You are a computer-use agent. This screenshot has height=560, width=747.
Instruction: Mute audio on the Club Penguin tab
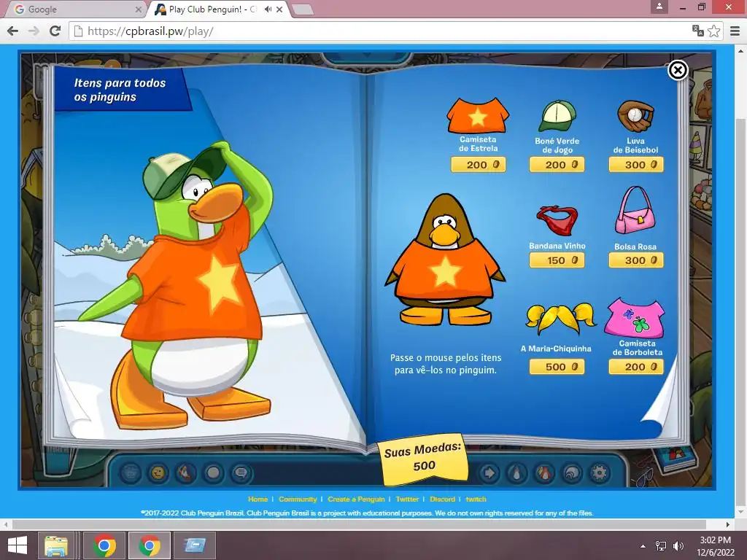268,9
